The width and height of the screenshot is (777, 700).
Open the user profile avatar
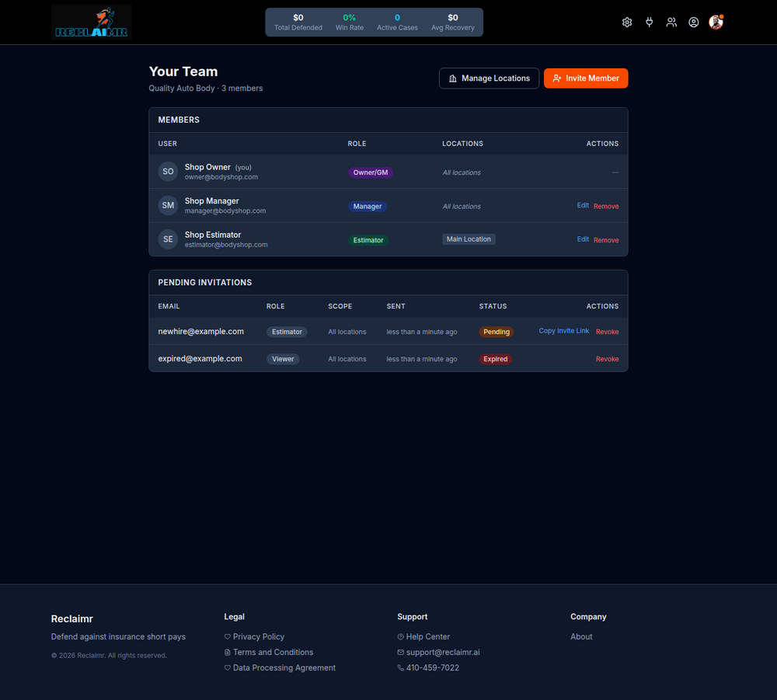coord(716,23)
